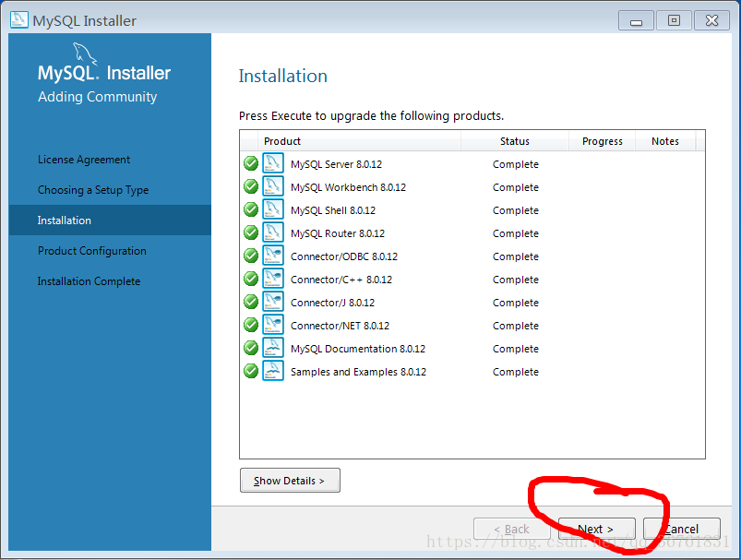Expand Show Details button
This screenshot has height=560, width=741.
click(x=290, y=480)
